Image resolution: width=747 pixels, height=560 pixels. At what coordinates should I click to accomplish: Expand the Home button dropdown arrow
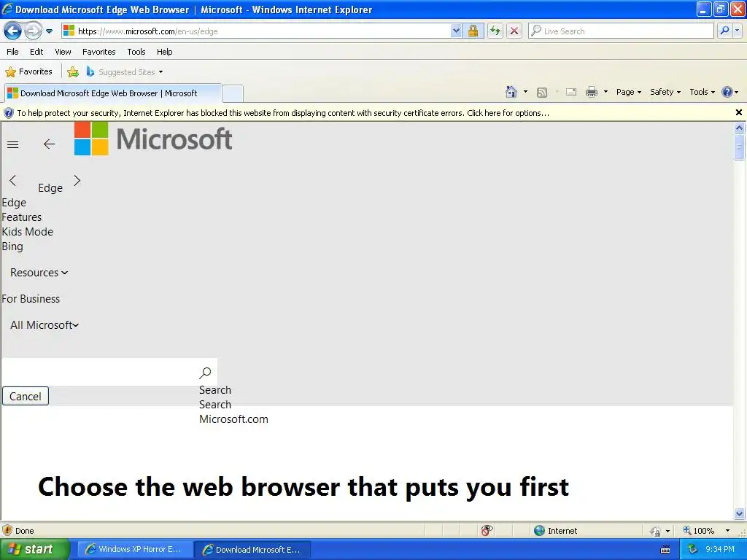tap(525, 92)
